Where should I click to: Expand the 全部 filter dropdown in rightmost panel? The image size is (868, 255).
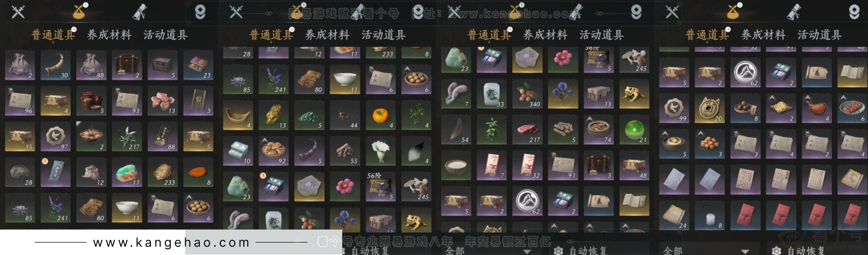pyautogui.click(x=703, y=250)
